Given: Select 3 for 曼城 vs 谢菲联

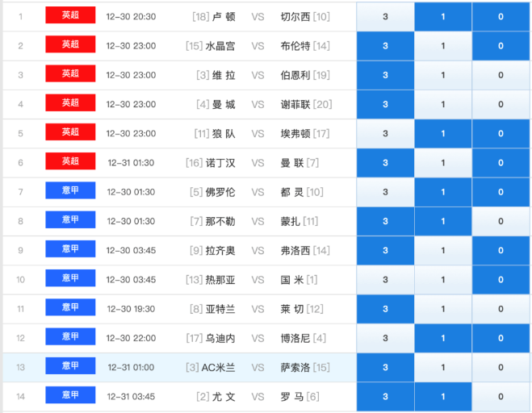Looking at the screenshot, I should coord(385,104).
